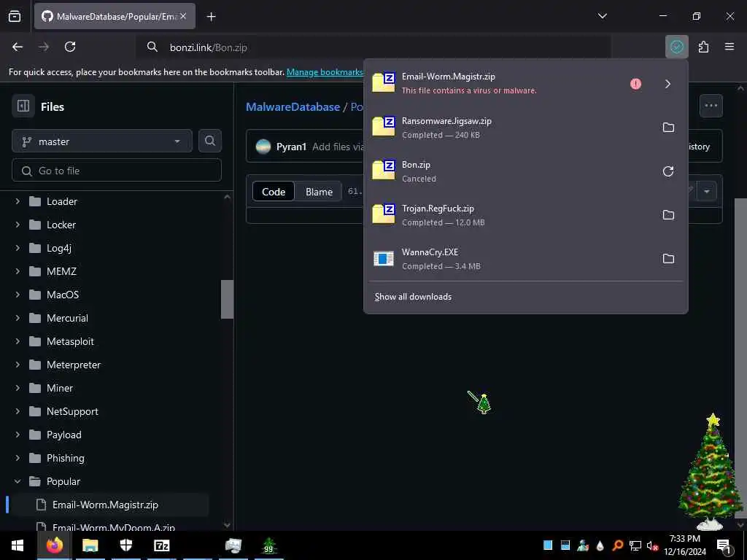Open File Explorer from the taskbar

tap(90, 545)
